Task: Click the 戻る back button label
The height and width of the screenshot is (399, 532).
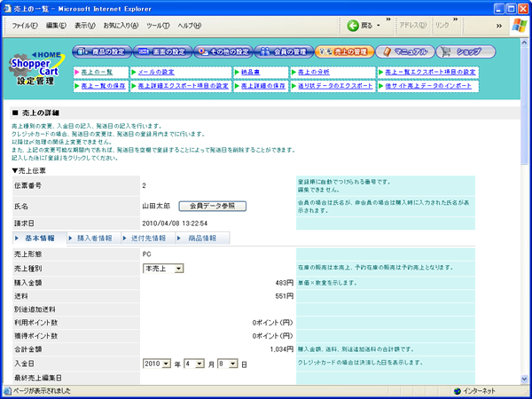Action: [x=366, y=26]
